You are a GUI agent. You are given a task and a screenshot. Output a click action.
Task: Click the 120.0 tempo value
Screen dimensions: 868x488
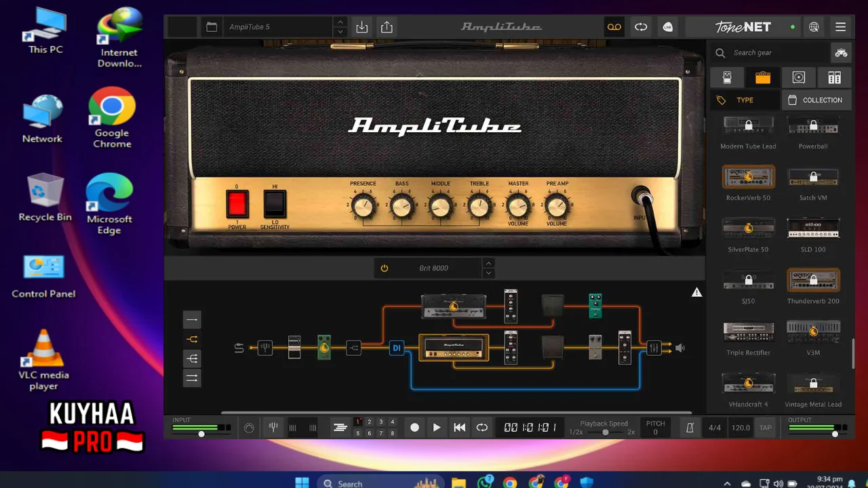(x=741, y=428)
